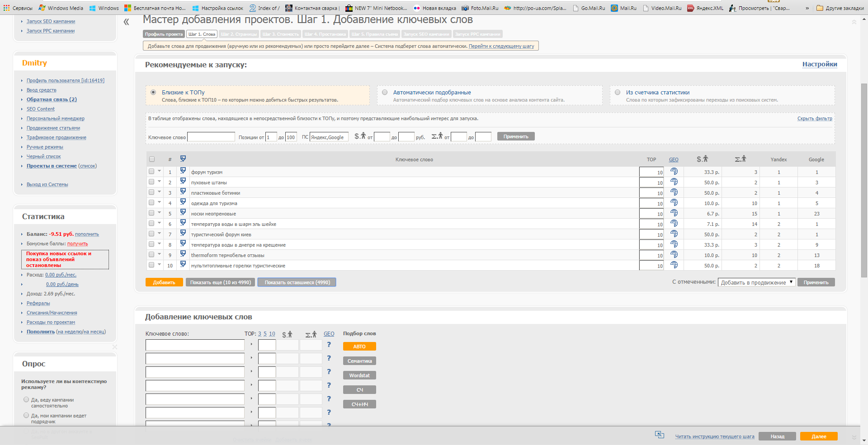
Task: Select the Из счетчика статистики radio option
Action: [x=618, y=92]
